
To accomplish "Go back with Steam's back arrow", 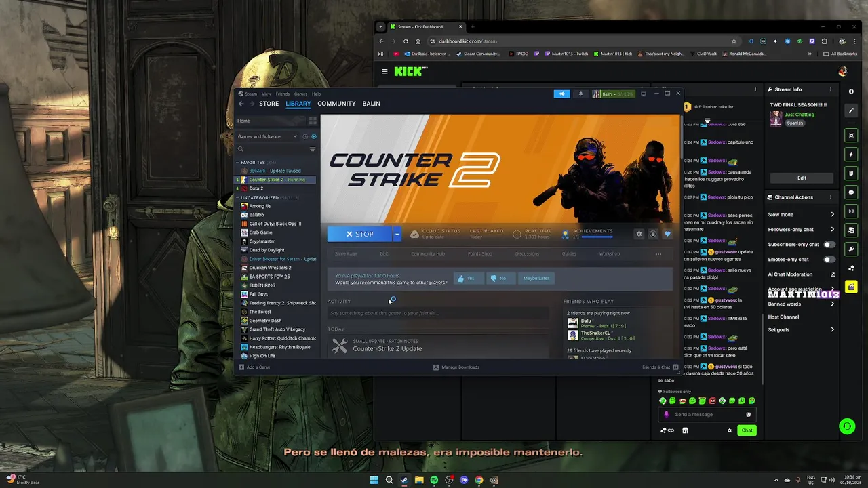I will tap(241, 104).
